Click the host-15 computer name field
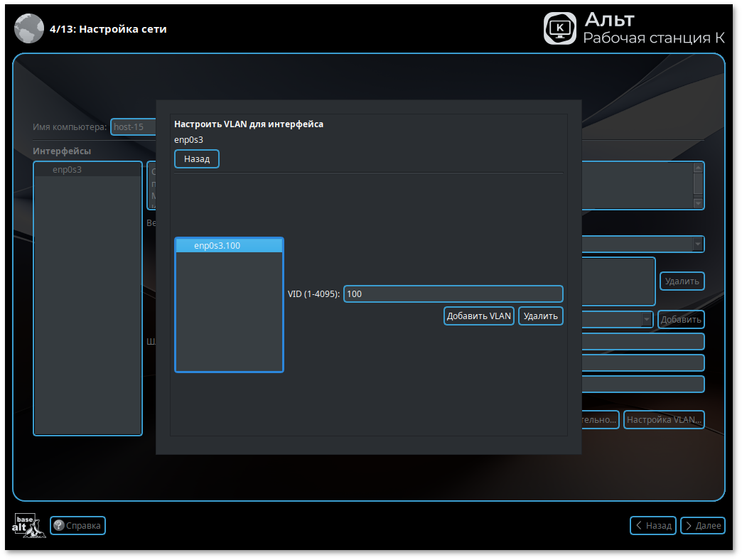 click(x=134, y=127)
